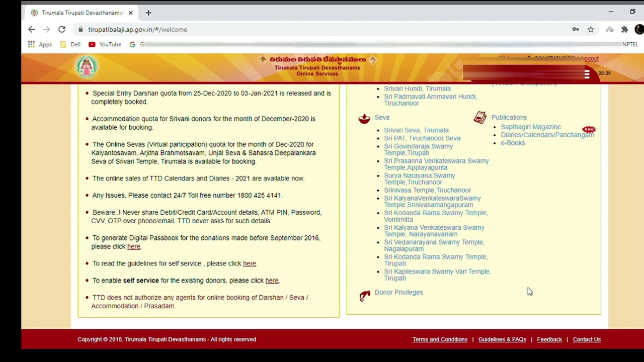644x362 pixels.
Task: Close the Tirumala Tirupati Devasthanams tab
Action: point(131,13)
